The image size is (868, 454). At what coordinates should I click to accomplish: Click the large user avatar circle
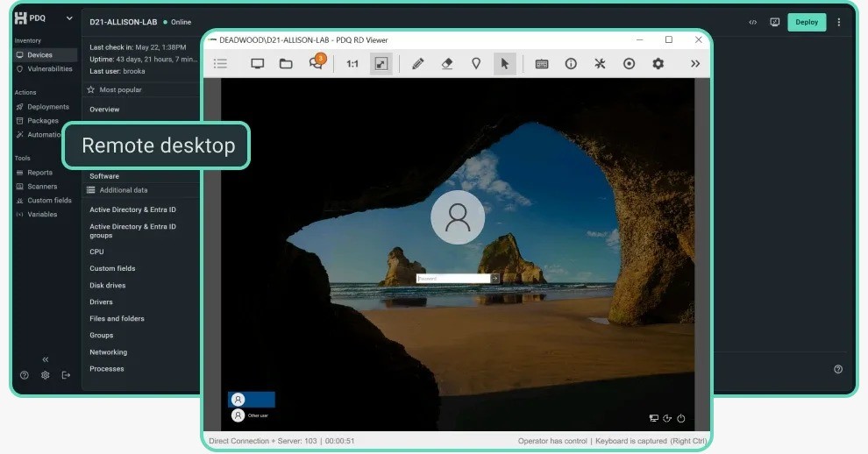(x=458, y=217)
